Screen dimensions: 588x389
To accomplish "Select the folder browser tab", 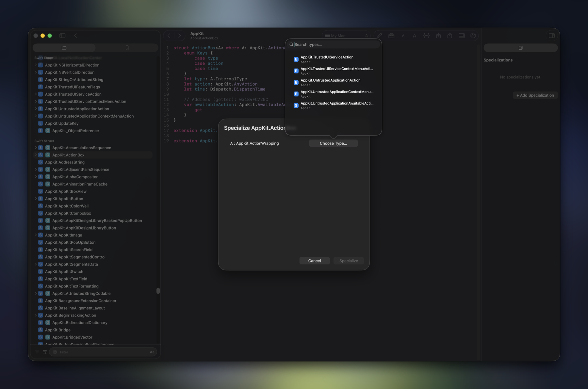I will pyautogui.click(x=64, y=48).
